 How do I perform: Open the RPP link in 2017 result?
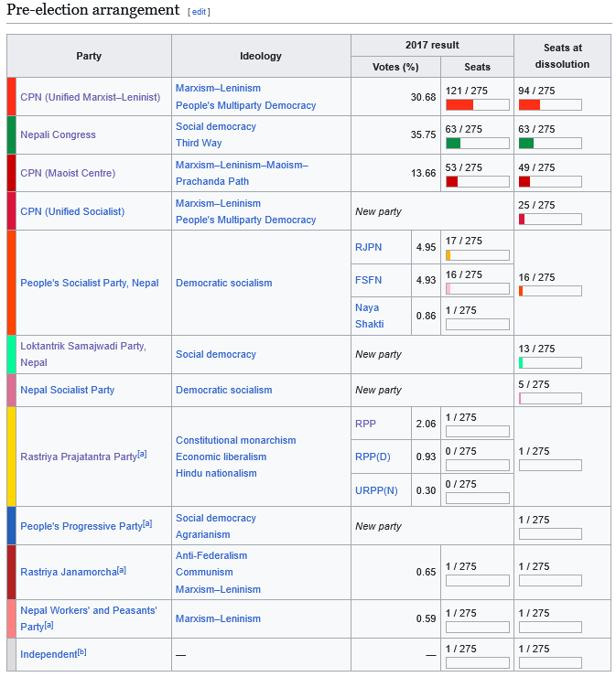tap(365, 424)
